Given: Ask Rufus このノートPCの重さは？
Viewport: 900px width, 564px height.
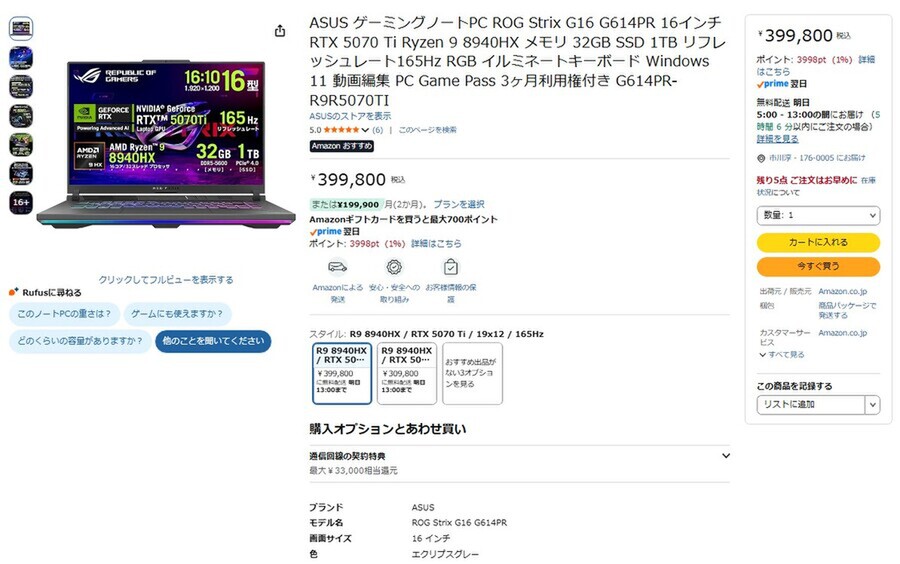Looking at the screenshot, I should click(x=64, y=314).
